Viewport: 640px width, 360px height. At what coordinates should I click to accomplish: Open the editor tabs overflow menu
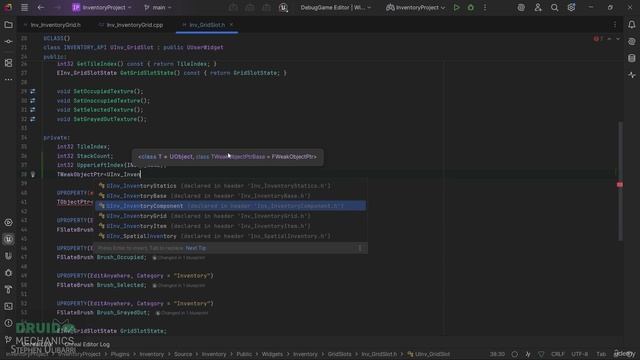pos(615,25)
